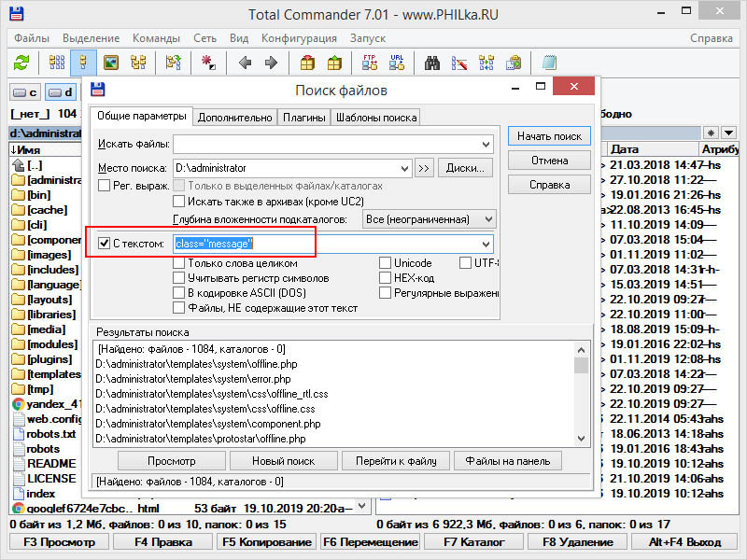This screenshot has height=560, width=747.
Task: Select the full details view toolbar icon
Action: [x=83, y=63]
